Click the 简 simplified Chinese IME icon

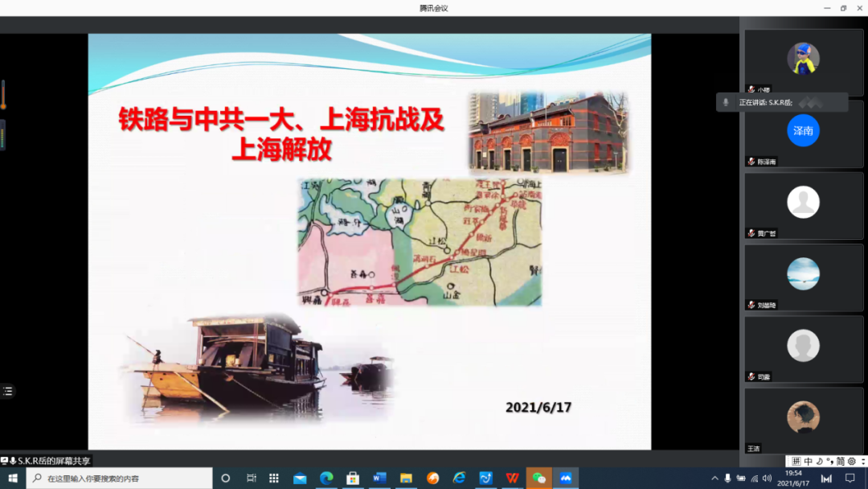[841, 461]
